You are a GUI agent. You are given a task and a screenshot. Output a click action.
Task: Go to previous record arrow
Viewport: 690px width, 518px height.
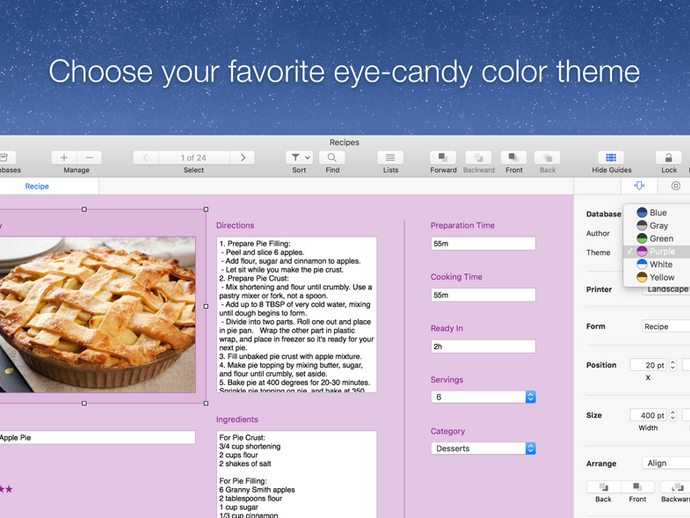click(146, 158)
